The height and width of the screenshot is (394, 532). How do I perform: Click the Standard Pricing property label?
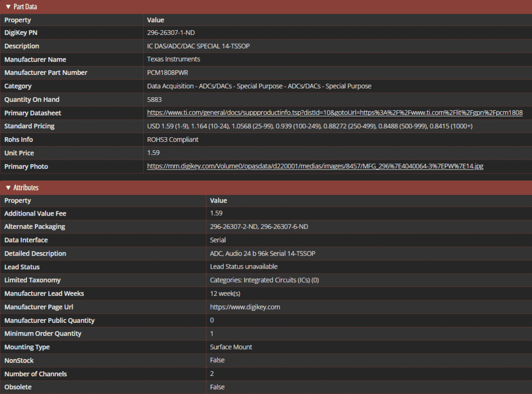(x=29, y=126)
